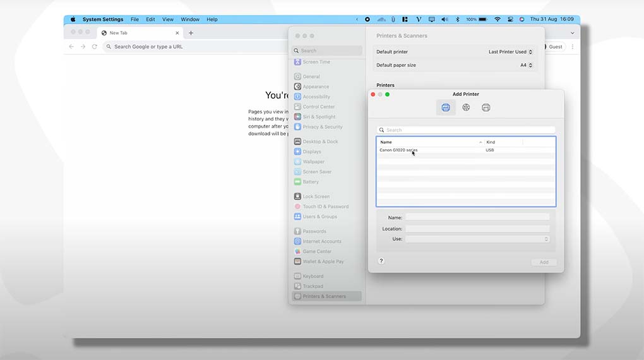Open the Windows printer tab icon
Viewport: 644px width, 360px height.
pos(486,107)
